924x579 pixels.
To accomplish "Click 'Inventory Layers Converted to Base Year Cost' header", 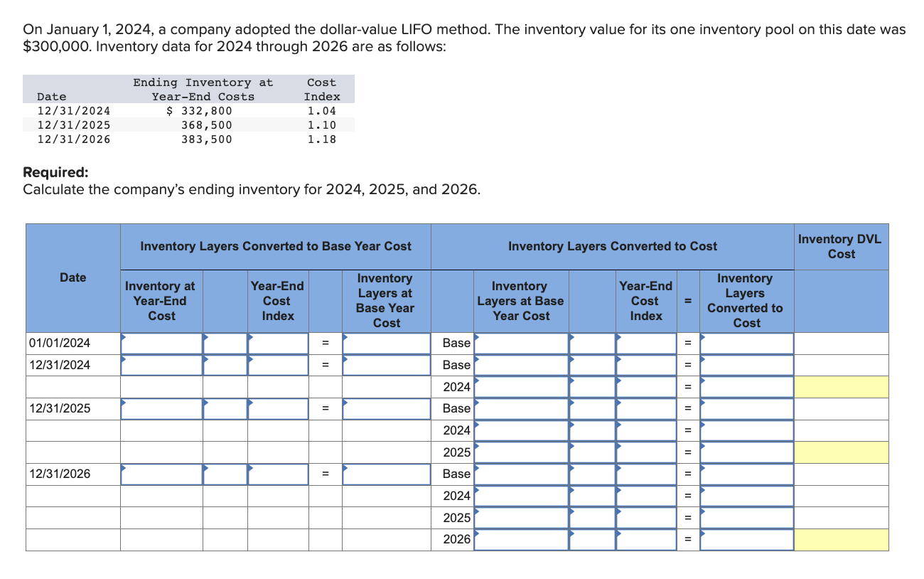I will tap(276, 246).
